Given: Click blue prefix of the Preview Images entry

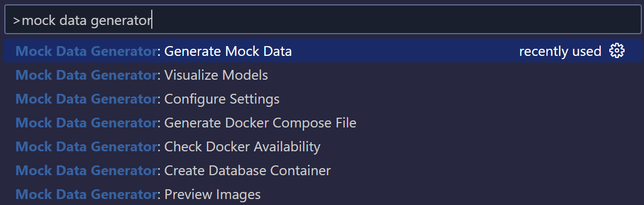Looking at the screenshot, I should [x=86, y=194].
